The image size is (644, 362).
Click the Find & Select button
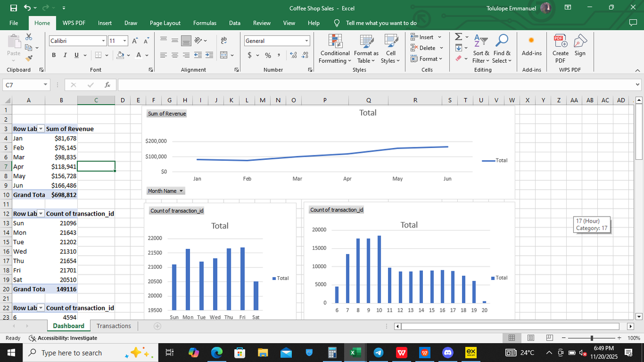click(502, 49)
